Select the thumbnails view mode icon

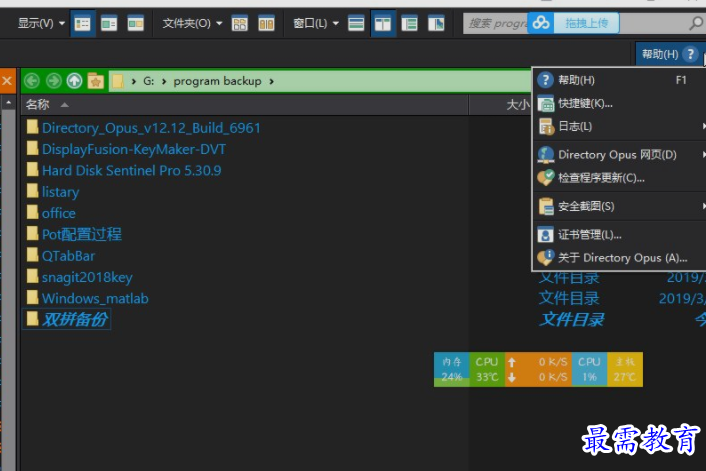136,23
